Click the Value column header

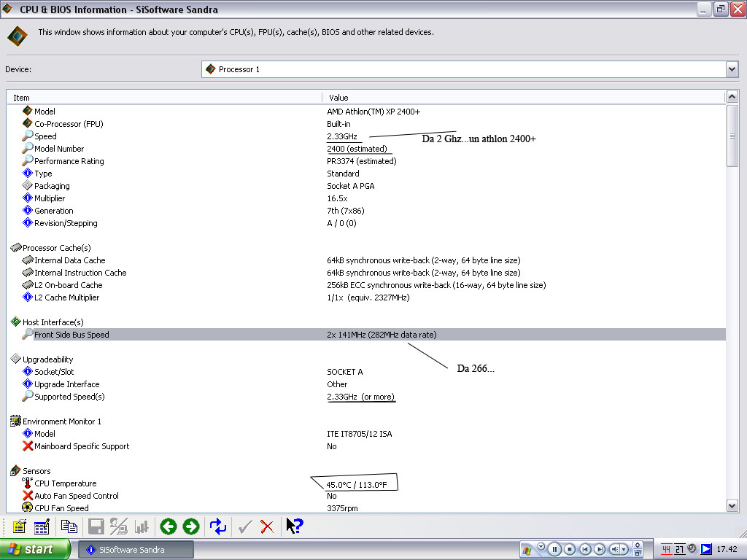(x=522, y=98)
